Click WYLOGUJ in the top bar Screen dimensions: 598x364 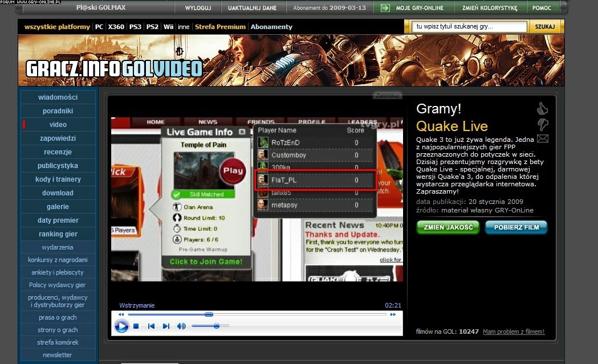point(198,8)
